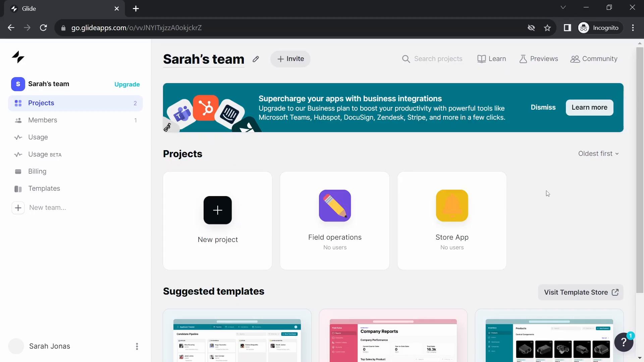The height and width of the screenshot is (362, 644).
Task: Click the Upgrade link next to team name
Action: click(127, 84)
